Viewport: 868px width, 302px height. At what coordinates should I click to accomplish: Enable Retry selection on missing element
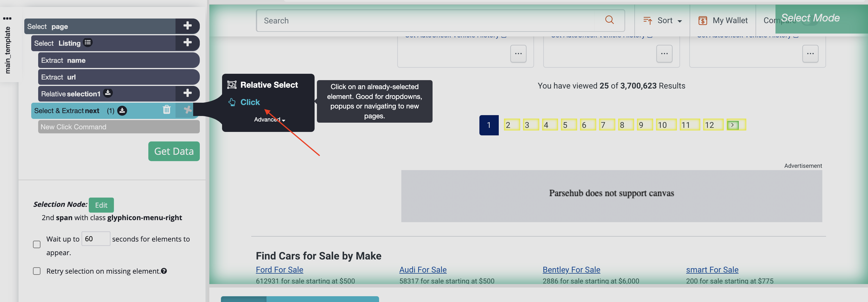[37, 271]
